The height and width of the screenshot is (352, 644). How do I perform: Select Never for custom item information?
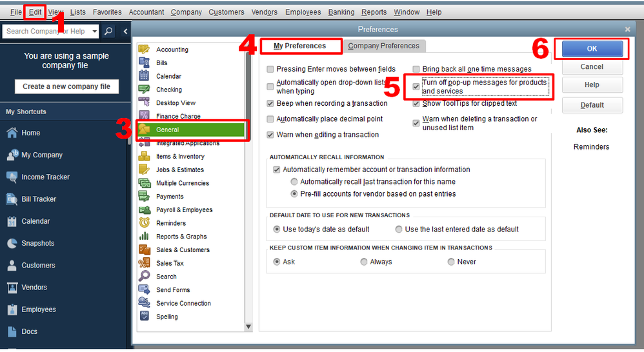pyautogui.click(x=451, y=262)
